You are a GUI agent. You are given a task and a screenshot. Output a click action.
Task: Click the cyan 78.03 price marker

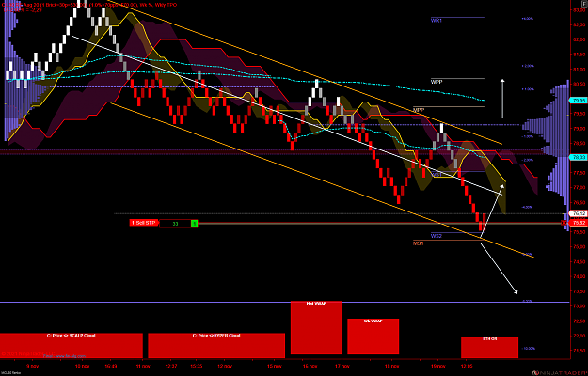coord(578,157)
